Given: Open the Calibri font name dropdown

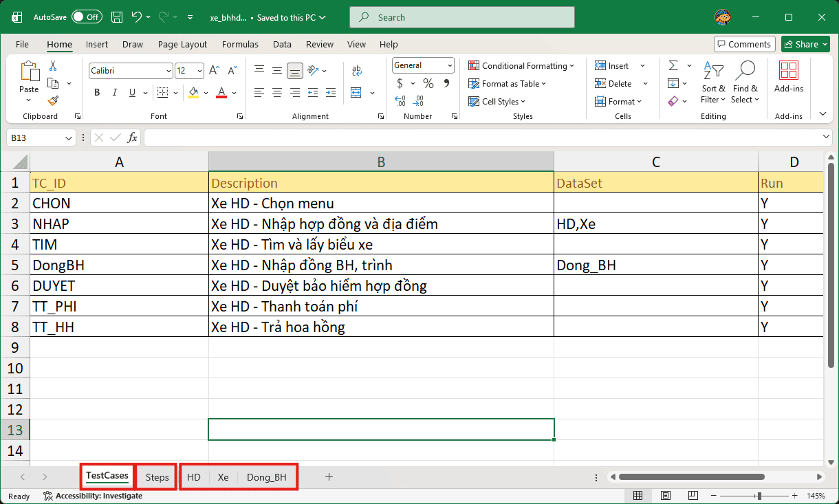Looking at the screenshot, I should pos(131,71).
